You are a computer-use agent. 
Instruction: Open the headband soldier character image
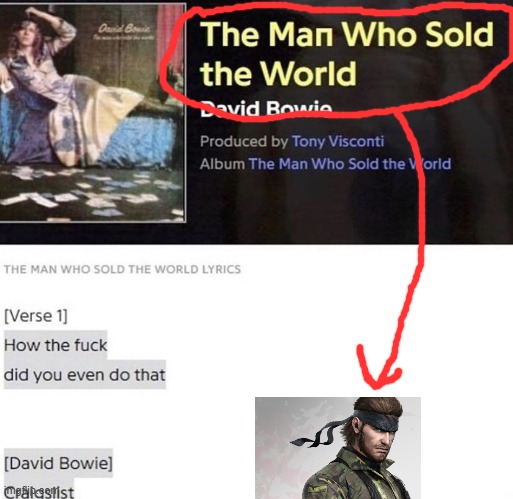click(x=338, y=448)
